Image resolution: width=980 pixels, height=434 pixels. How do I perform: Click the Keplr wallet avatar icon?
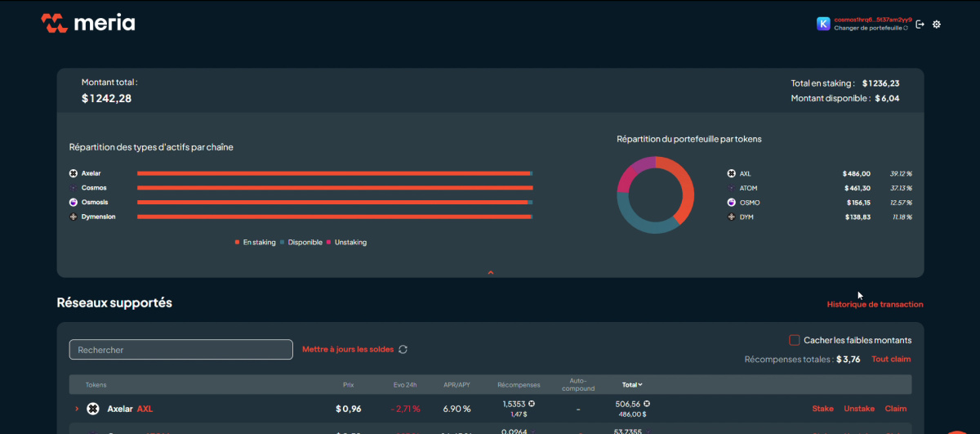coord(823,24)
